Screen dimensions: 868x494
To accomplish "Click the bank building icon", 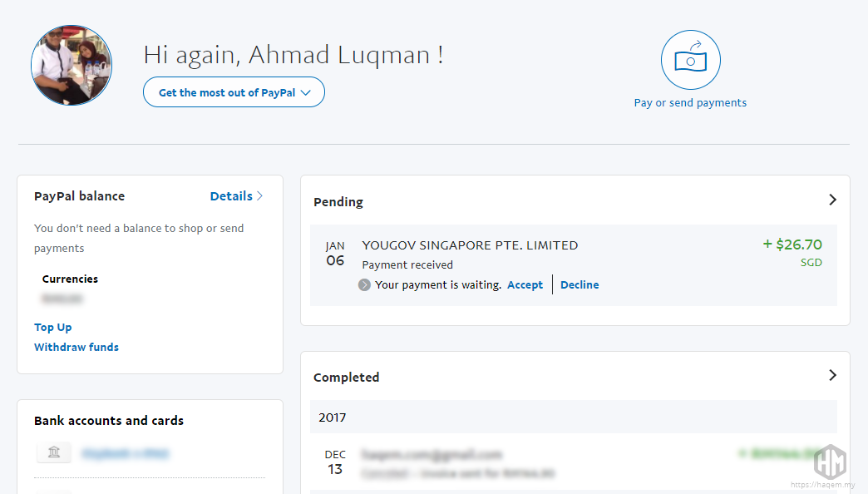I will tap(54, 452).
